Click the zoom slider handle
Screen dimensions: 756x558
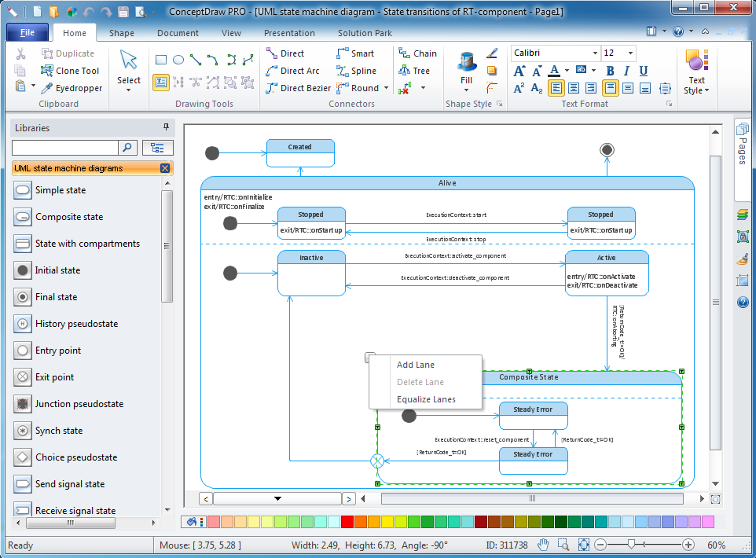tap(631, 545)
